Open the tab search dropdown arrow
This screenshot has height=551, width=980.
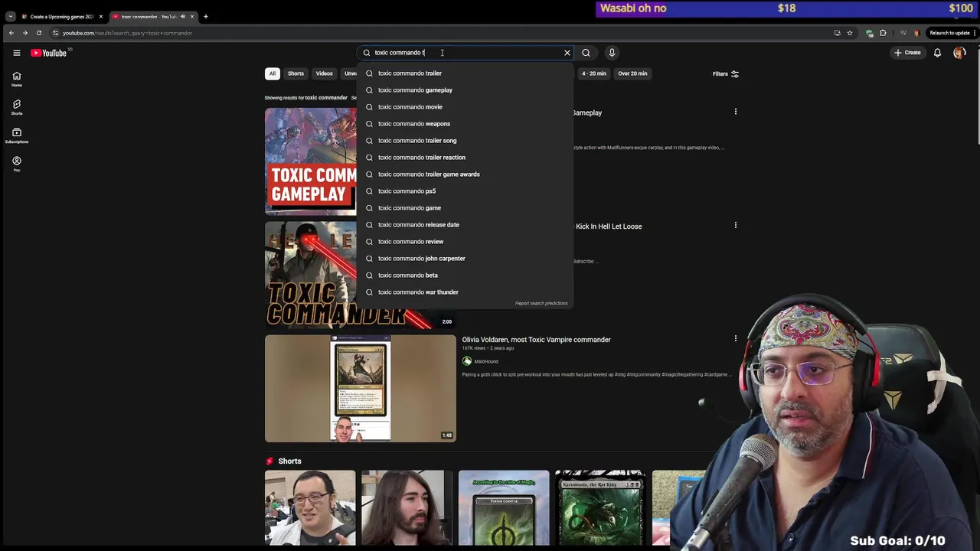[x=10, y=16]
